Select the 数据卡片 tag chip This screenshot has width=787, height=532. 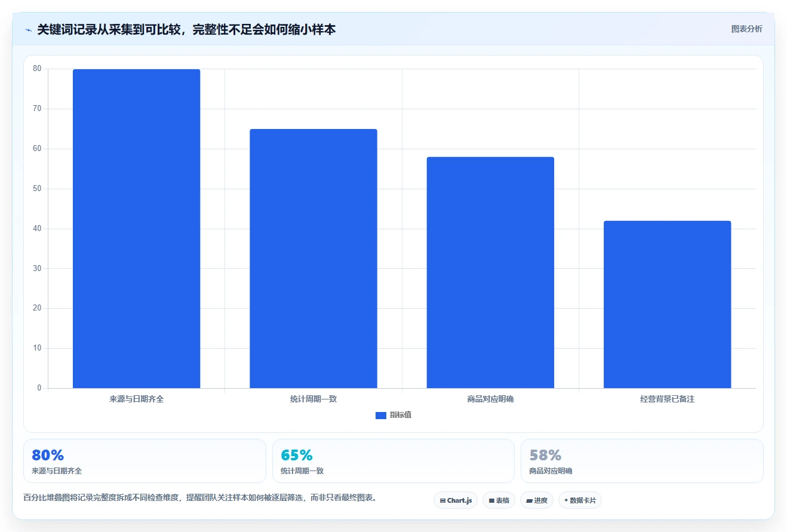580,500
